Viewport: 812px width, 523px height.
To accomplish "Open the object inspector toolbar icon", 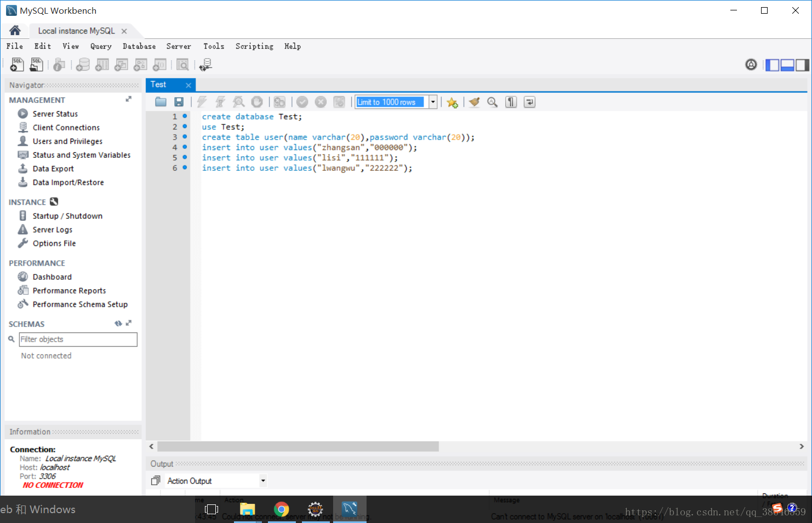I will coord(59,65).
